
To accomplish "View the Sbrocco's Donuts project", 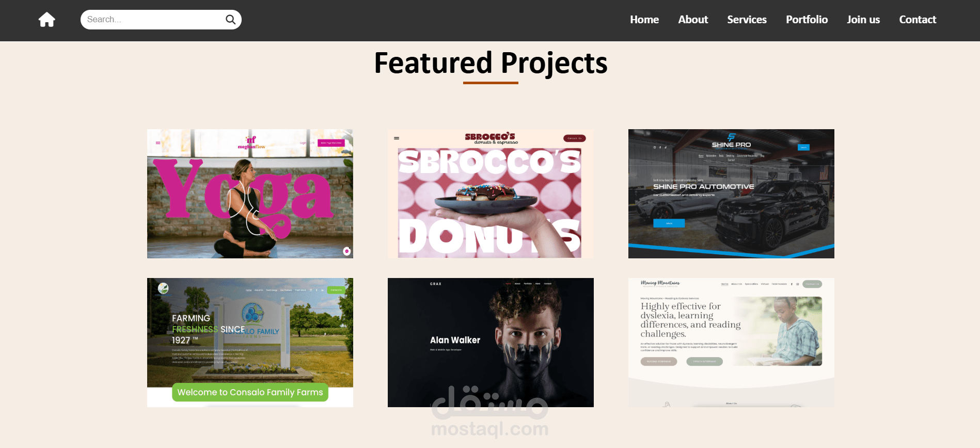I will pyautogui.click(x=491, y=194).
